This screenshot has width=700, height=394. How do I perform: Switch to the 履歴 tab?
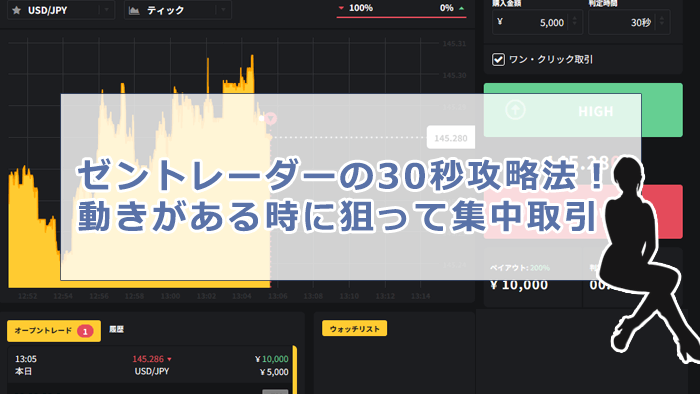[117, 329]
